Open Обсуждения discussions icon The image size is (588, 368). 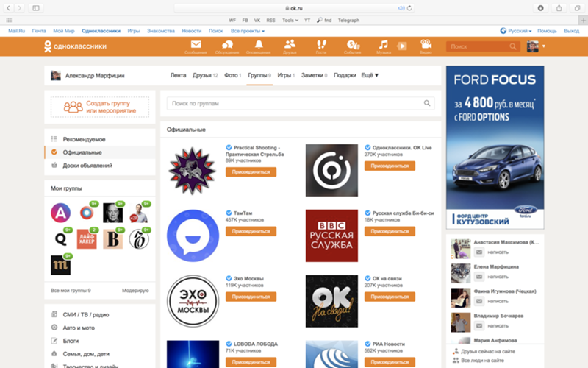point(227,46)
